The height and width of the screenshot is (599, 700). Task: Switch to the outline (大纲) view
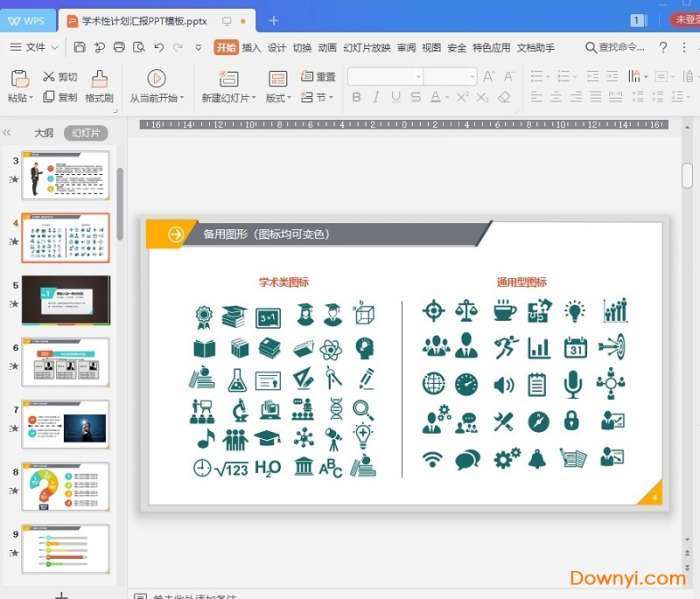(44, 133)
